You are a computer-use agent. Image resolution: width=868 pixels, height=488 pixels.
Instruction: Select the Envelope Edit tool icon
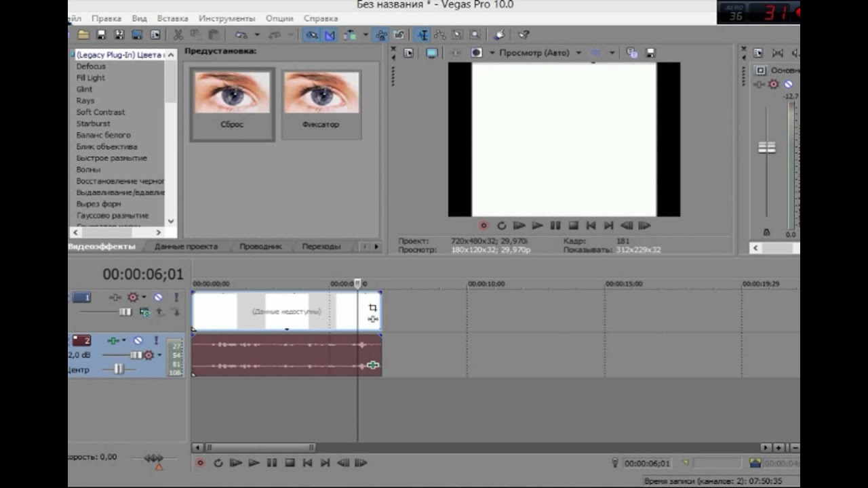440,35
